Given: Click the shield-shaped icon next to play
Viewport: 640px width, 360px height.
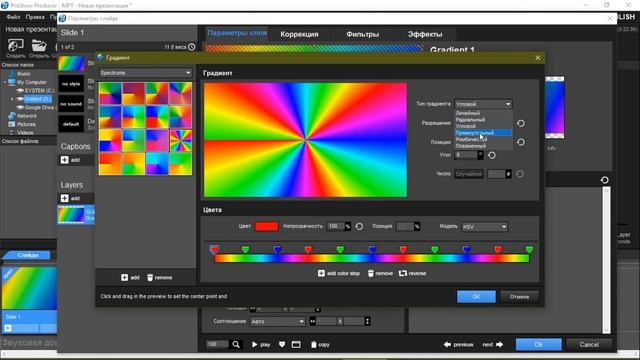Looking at the screenshot, I should pos(282,344).
